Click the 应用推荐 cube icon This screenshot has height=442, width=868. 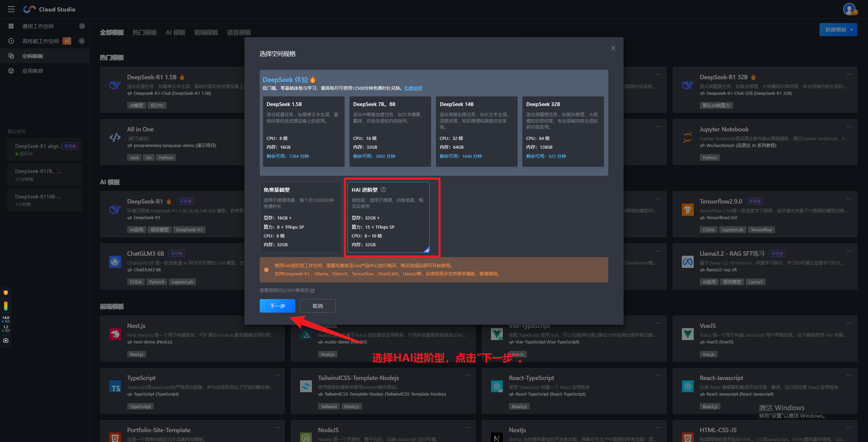(x=11, y=71)
